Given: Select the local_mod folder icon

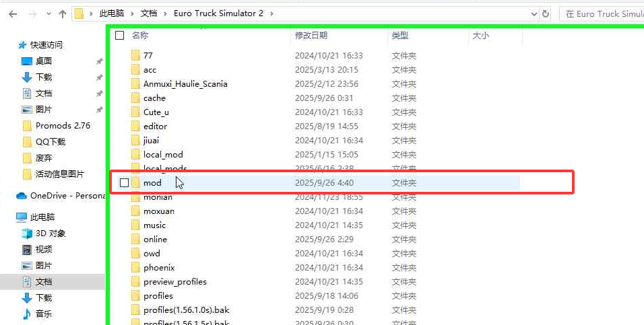Looking at the screenshot, I should pyautogui.click(x=135, y=155).
